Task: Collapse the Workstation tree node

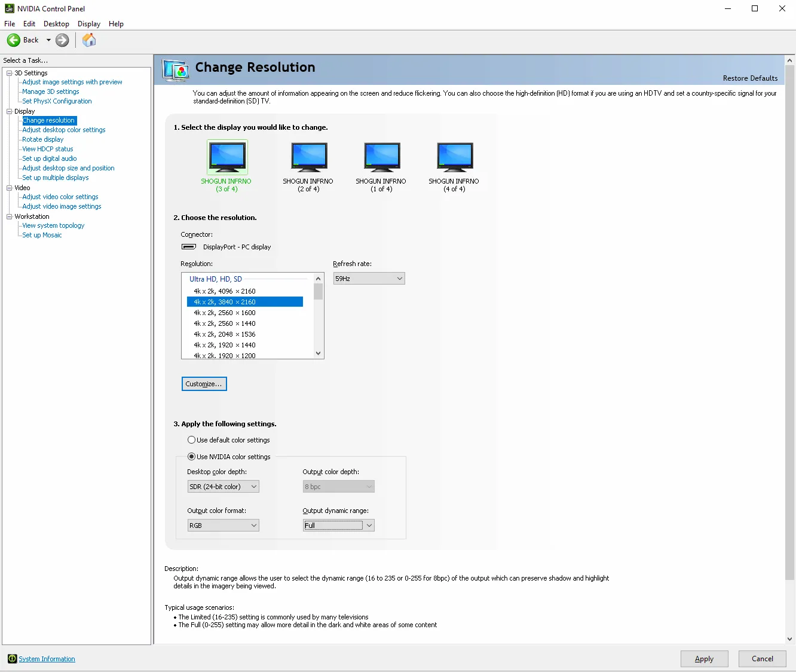Action: [10, 216]
